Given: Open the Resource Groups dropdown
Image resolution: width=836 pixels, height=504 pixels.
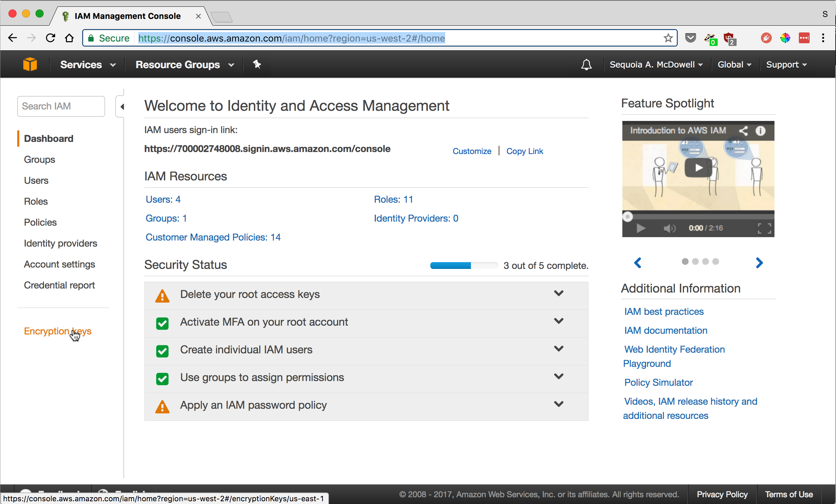Looking at the screenshot, I should tap(185, 65).
